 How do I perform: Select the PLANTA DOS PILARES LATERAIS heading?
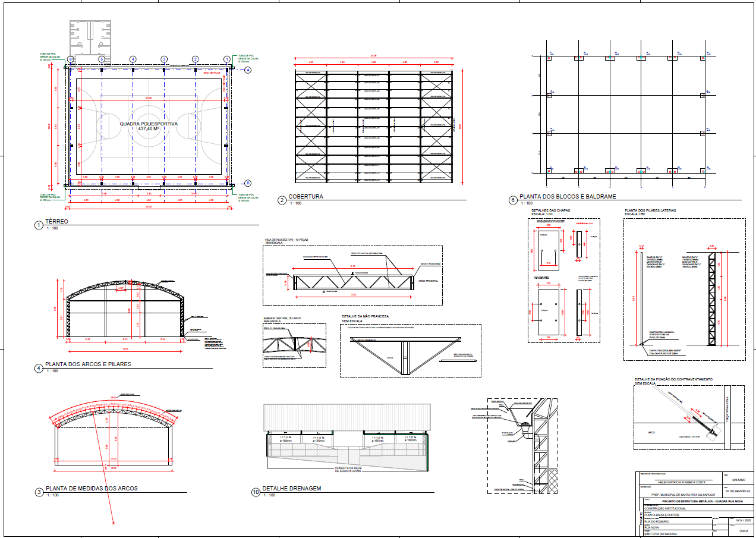(650, 210)
